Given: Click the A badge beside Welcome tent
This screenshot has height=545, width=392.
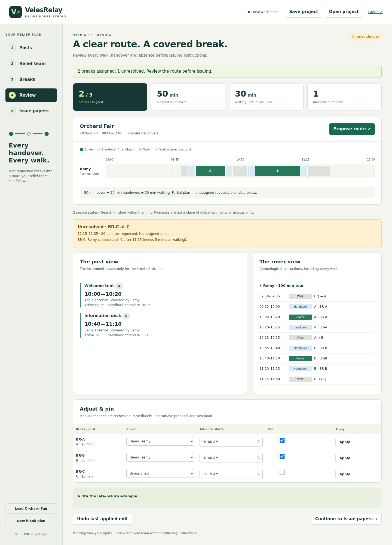Looking at the screenshot, I should click(x=119, y=286).
